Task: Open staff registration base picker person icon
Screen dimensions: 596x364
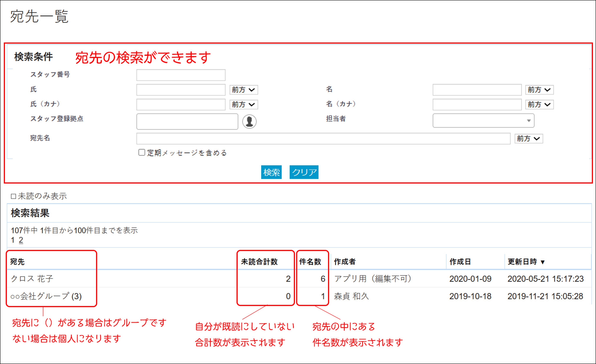Action: [x=249, y=121]
